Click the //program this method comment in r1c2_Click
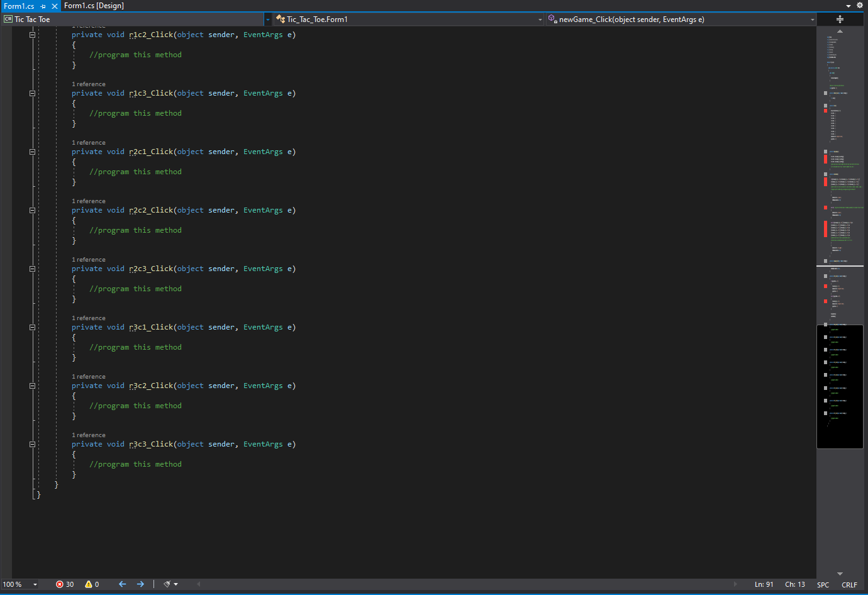 coord(135,55)
